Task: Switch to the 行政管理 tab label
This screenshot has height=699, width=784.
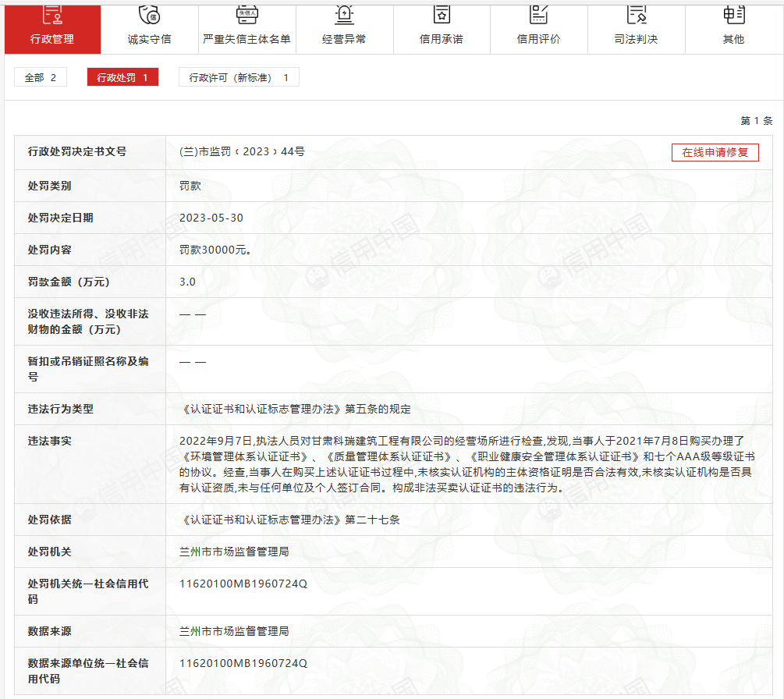Action: click(52, 39)
